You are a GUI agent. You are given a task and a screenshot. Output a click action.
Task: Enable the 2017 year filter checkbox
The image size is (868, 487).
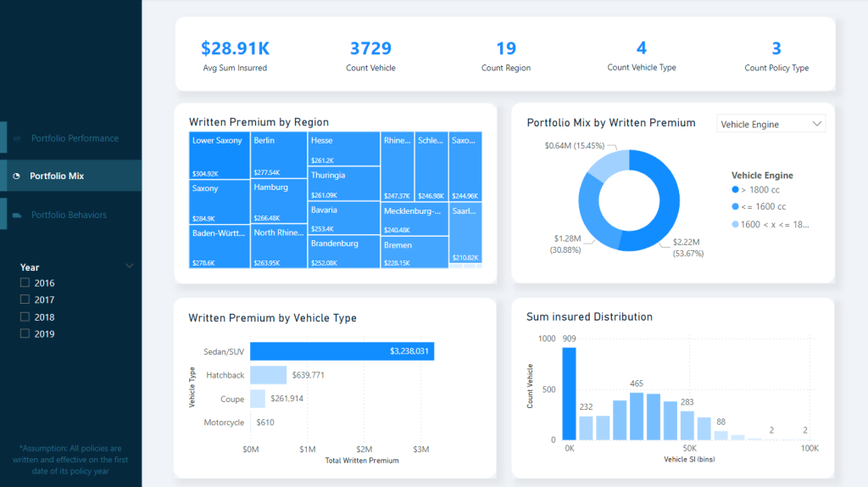(25, 299)
